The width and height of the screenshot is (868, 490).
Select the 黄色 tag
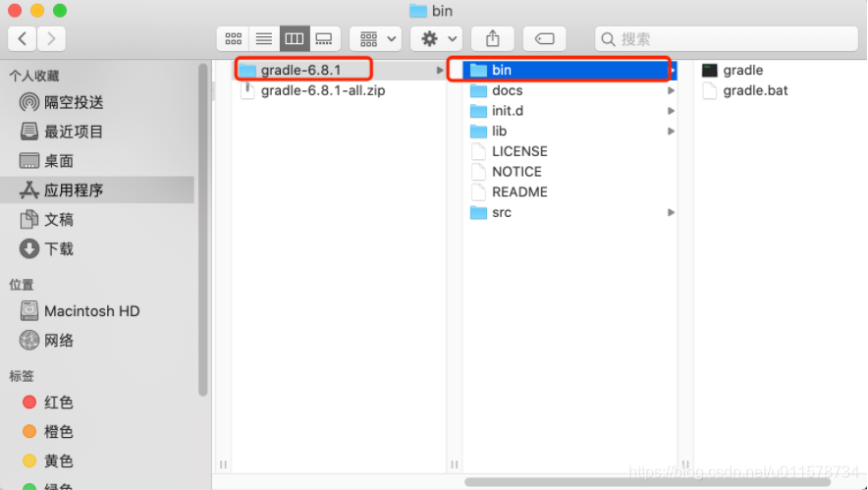click(x=97, y=462)
